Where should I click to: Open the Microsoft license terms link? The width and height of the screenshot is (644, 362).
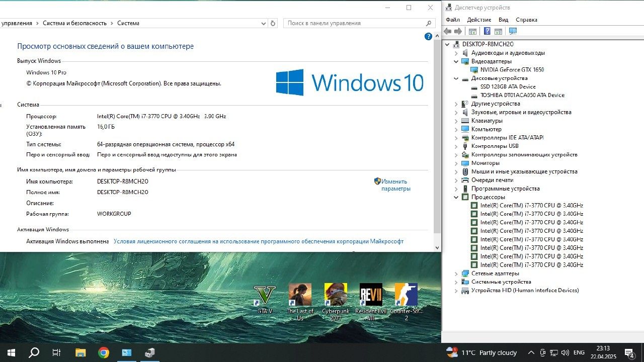[259, 241]
